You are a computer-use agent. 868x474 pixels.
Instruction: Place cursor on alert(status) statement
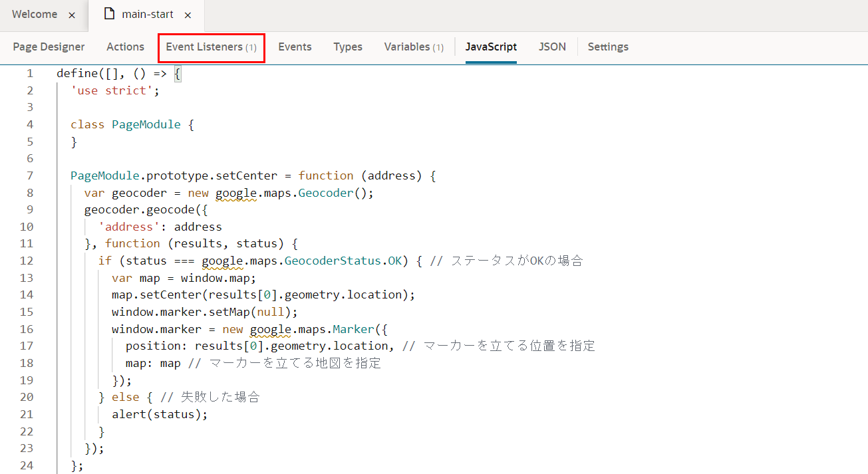click(x=160, y=414)
